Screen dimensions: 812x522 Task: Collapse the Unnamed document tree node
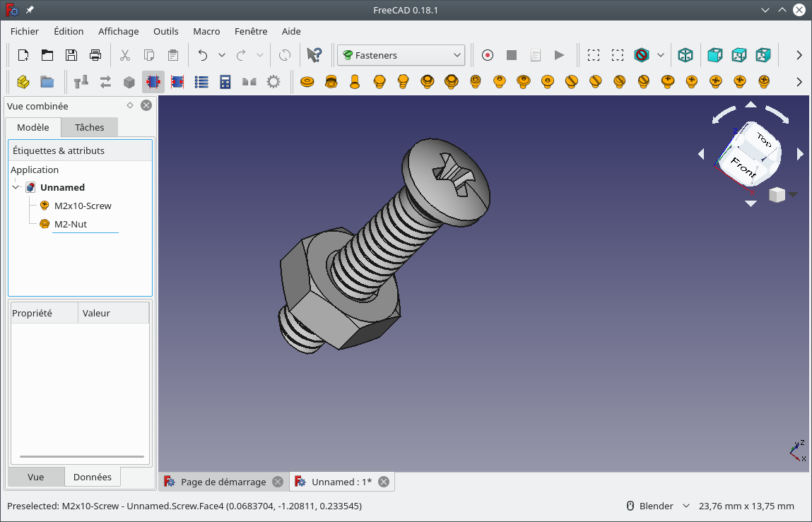tap(16, 187)
